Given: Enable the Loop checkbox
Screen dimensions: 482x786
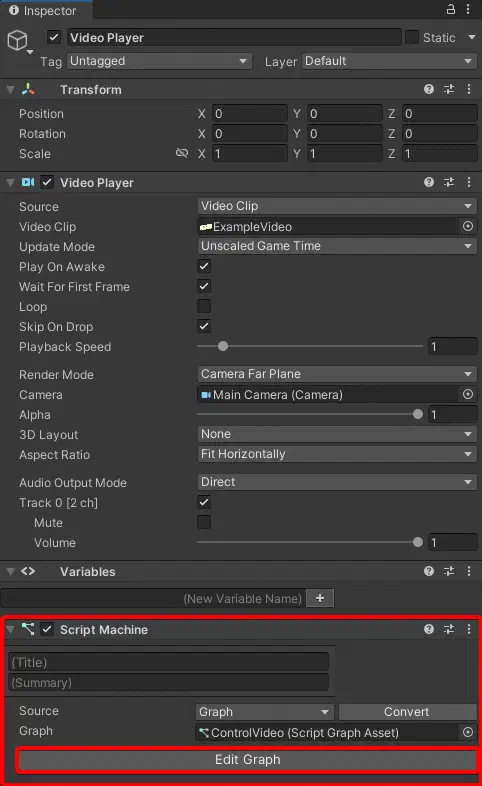Looking at the screenshot, I should click(x=204, y=306).
